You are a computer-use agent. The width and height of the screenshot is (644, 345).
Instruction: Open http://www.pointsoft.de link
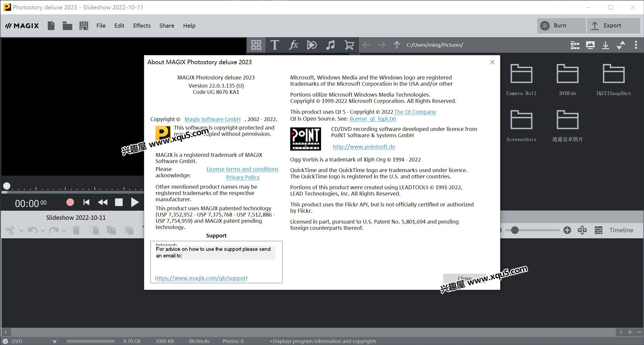pos(364,147)
